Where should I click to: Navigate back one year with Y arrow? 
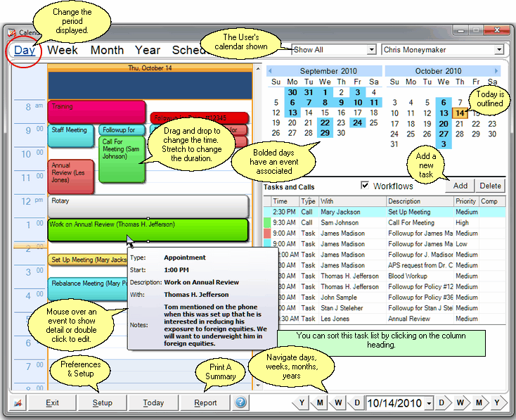click(x=302, y=403)
